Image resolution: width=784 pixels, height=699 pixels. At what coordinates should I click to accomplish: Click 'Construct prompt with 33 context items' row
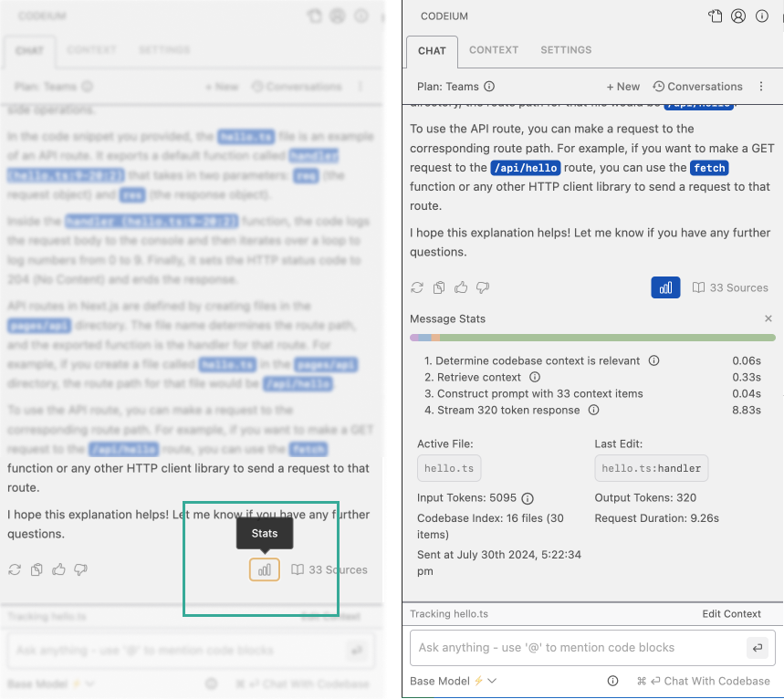[592, 393]
